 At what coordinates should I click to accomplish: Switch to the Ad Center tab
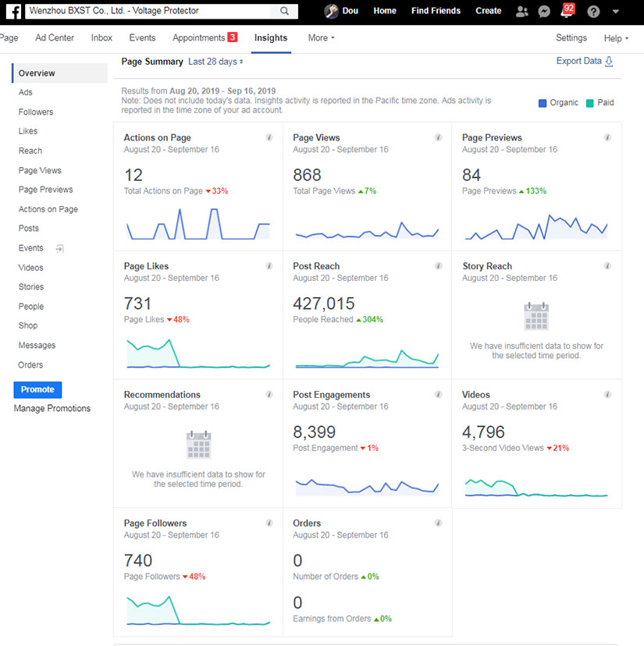(x=55, y=38)
